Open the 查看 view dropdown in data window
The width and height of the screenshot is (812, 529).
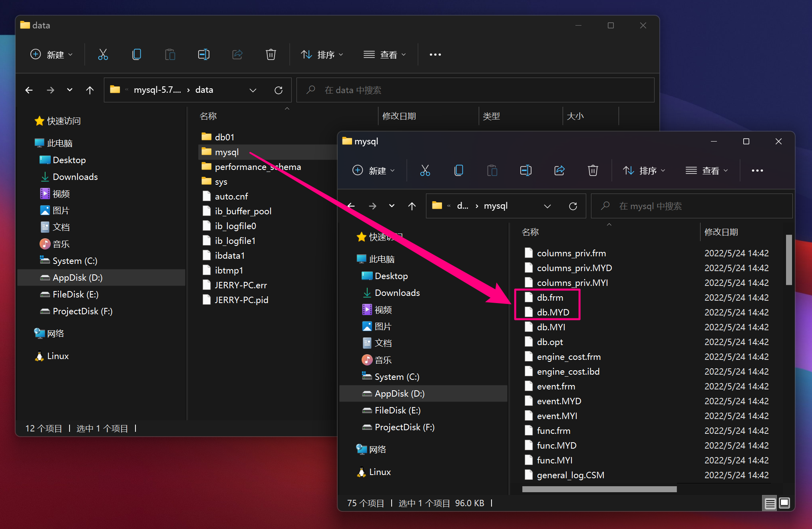point(384,55)
